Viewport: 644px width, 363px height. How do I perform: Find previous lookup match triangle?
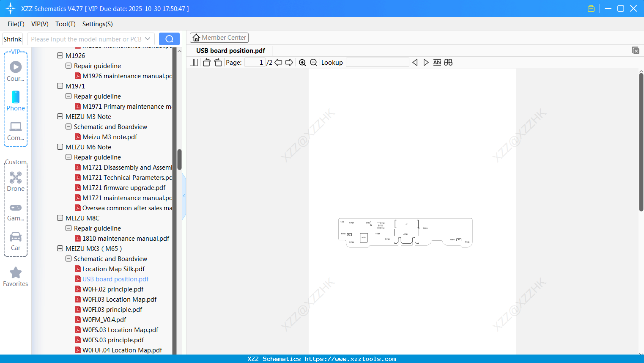tap(415, 63)
